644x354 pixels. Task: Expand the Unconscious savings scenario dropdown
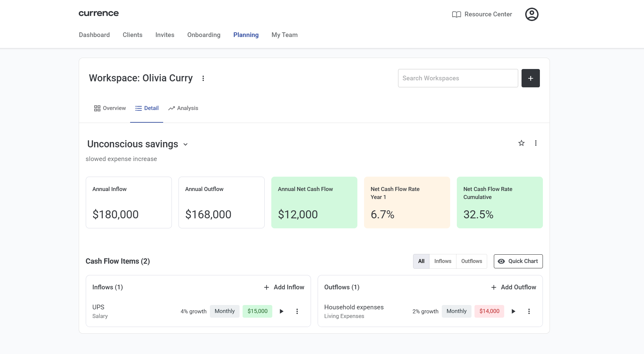coord(186,144)
